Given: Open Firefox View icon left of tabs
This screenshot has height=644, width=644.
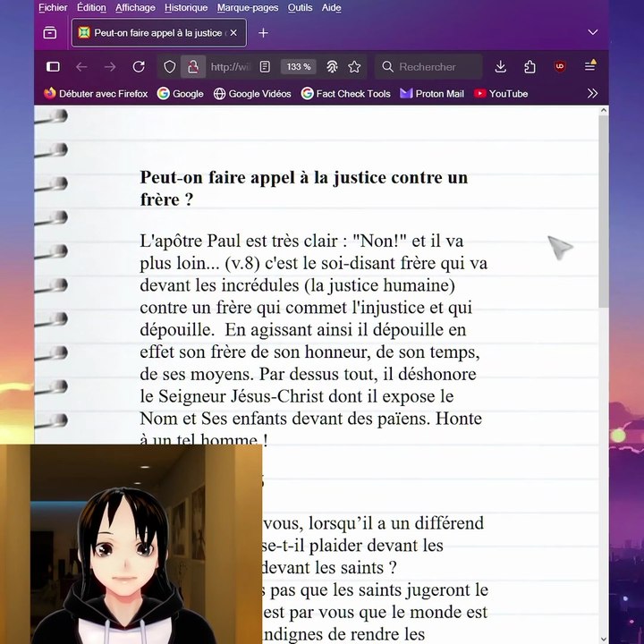Looking at the screenshot, I should tap(50, 32).
